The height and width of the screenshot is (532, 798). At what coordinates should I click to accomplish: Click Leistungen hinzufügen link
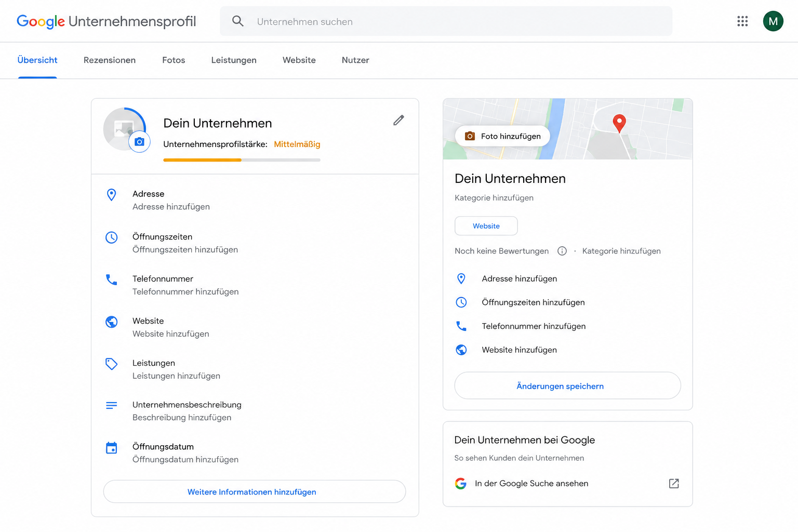[176, 376]
